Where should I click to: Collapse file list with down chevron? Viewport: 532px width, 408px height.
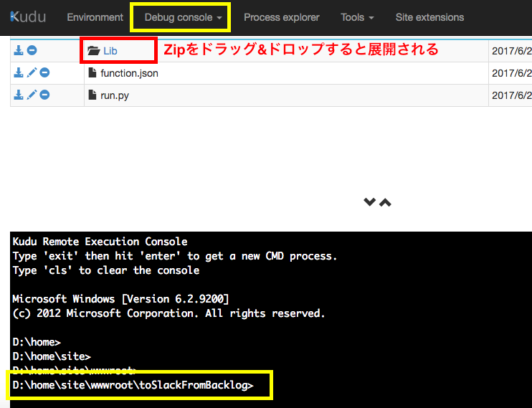pos(369,202)
